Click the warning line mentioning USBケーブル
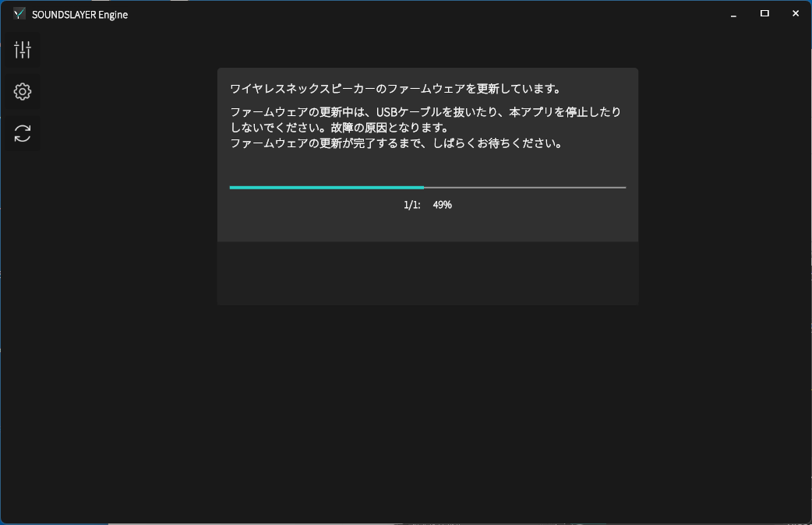 click(425, 112)
